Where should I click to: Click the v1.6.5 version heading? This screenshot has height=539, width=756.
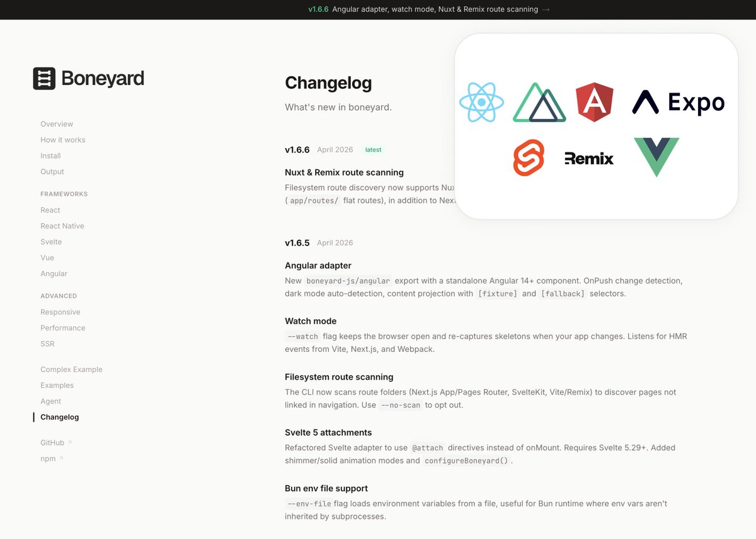click(297, 242)
